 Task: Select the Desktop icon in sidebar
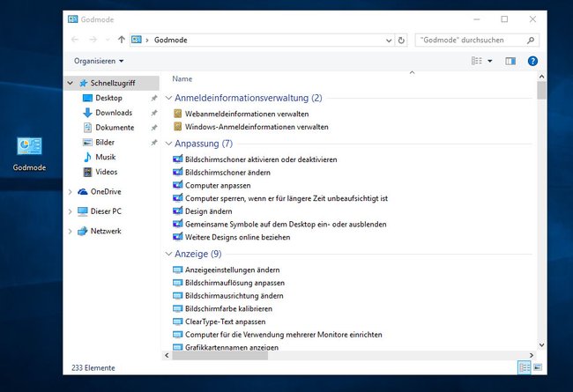[87, 98]
